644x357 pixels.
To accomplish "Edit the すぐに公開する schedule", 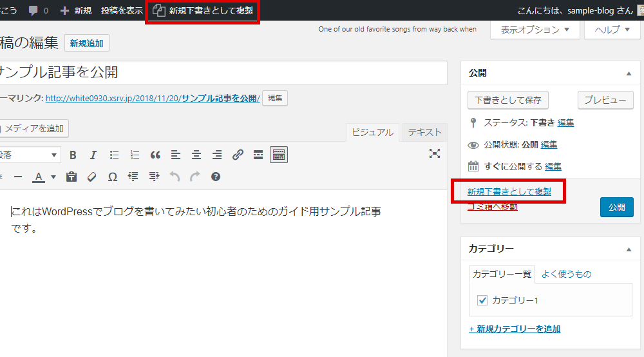I will click(x=553, y=166).
